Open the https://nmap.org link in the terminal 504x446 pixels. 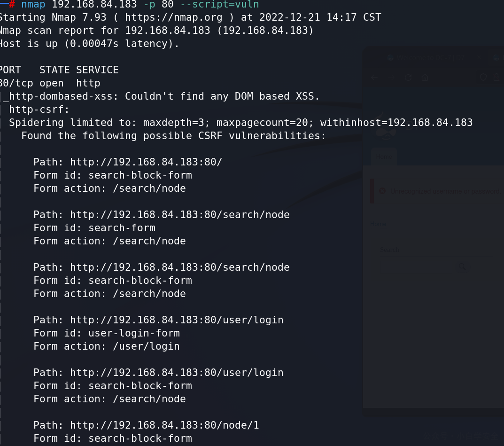pos(174,17)
